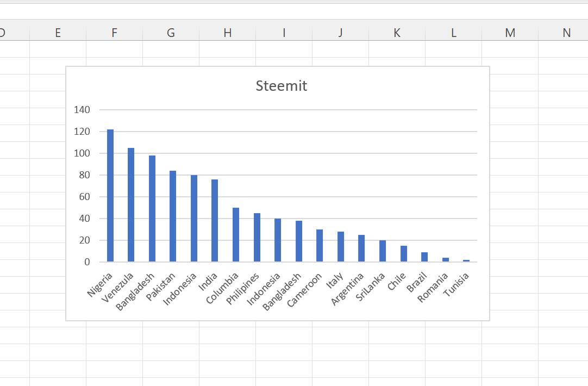
Task: Select column H header
Action: [228, 33]
